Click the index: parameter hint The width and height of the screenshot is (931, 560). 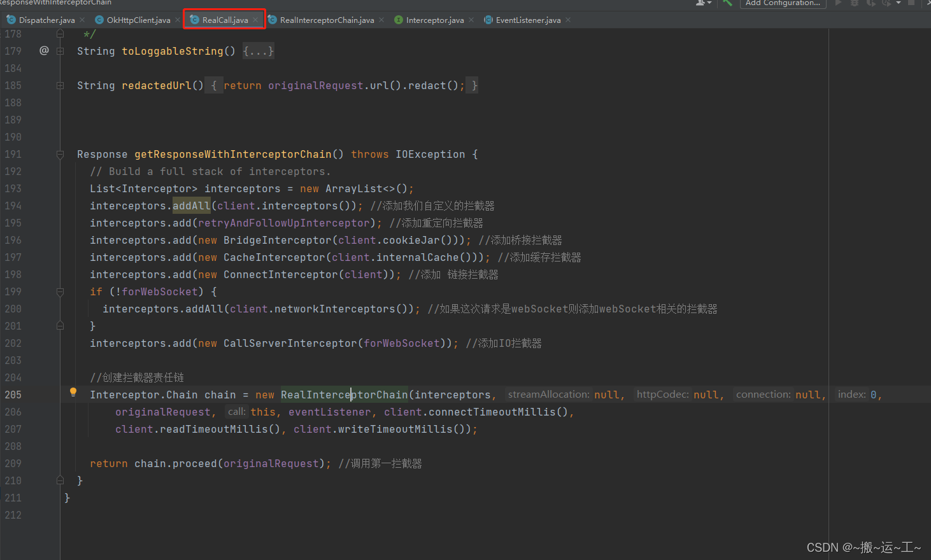[x=851, y=395]
